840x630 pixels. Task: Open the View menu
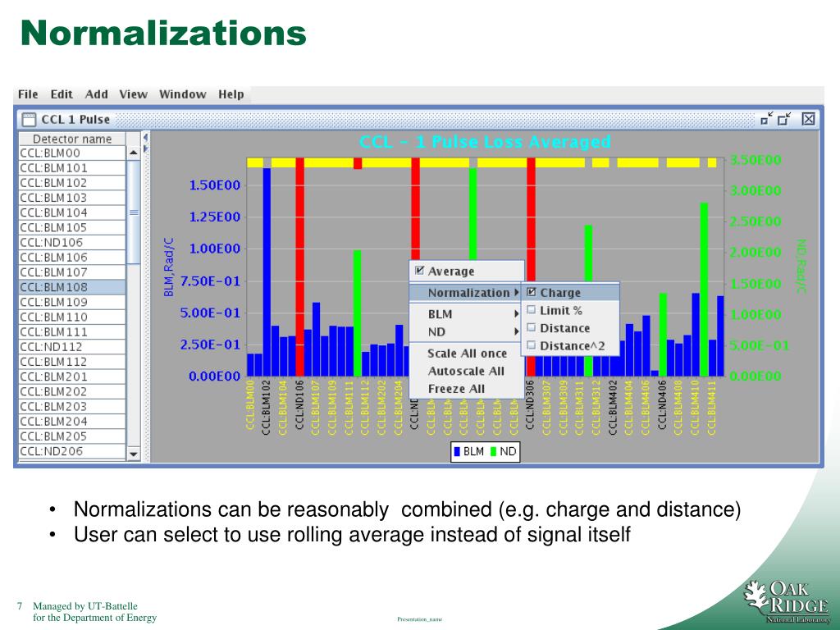tap(134, 94)
